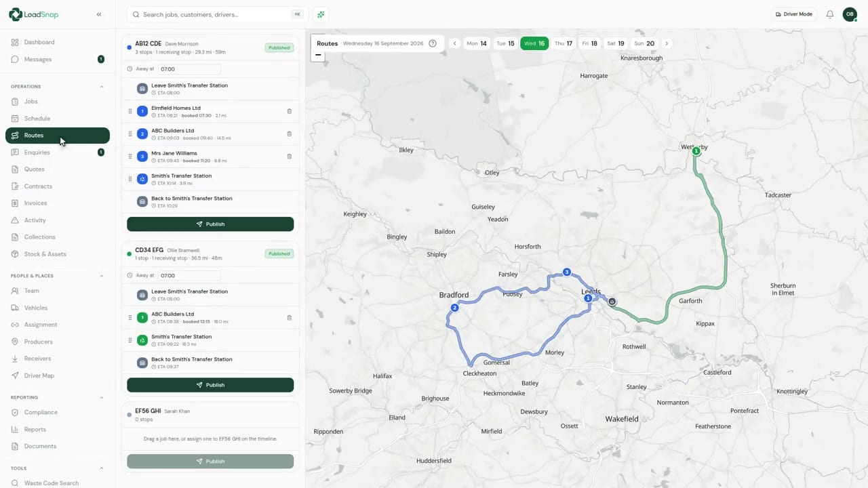Click the depot marker on the map
Viewport: 868px width, 488px height.
click(x=612, y=302)
